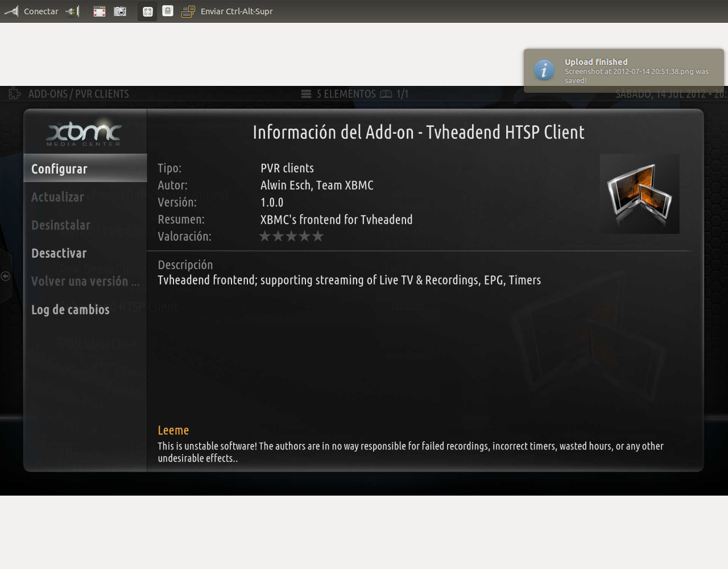
Task: Choose Volver una versión option
Action: [x=85, y=281]
